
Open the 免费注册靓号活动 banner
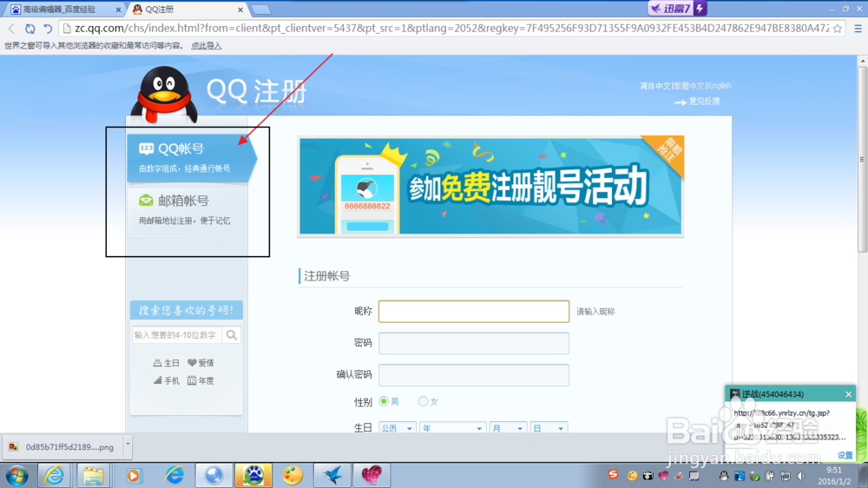point(490,186)
